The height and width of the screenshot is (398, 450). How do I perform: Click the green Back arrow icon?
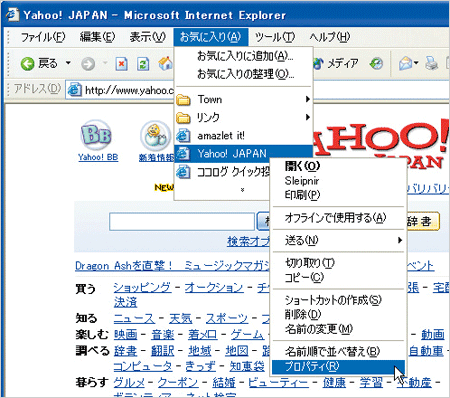(27, 63)
